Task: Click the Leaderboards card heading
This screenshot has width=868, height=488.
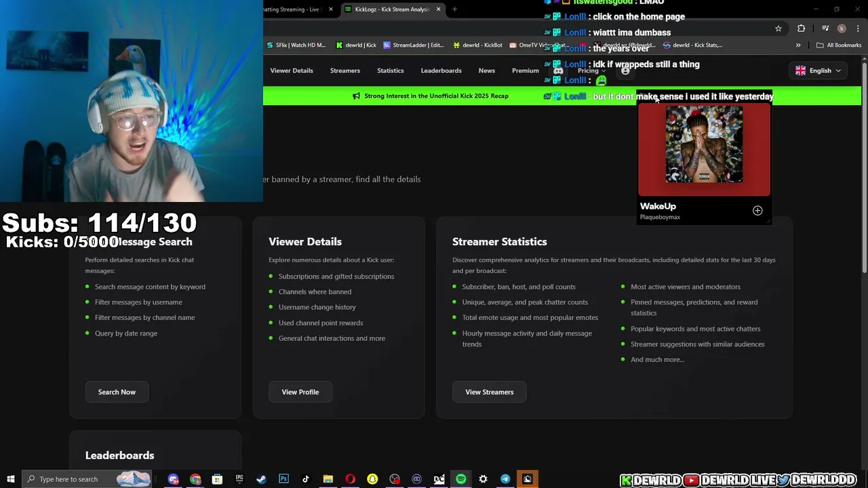Action: pyautogui.click(x=119, y=455)
